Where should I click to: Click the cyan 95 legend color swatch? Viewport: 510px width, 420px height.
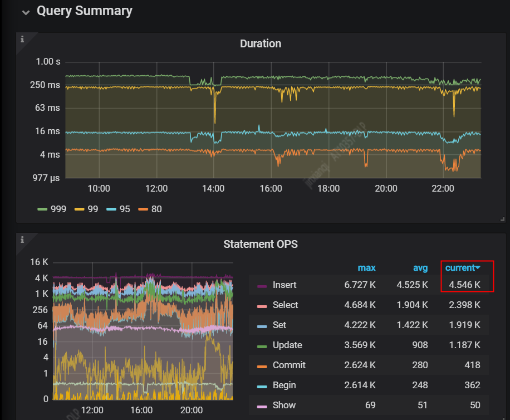point(111,209)
